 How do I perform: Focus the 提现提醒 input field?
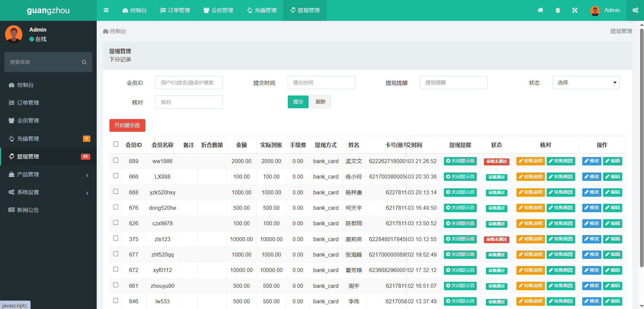click(454, 82)
